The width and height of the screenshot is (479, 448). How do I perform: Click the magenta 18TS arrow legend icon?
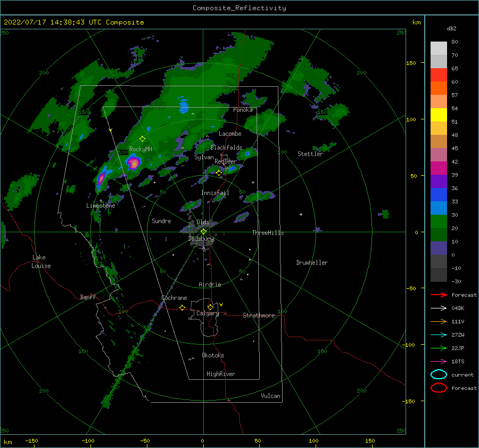click(439, 362)
